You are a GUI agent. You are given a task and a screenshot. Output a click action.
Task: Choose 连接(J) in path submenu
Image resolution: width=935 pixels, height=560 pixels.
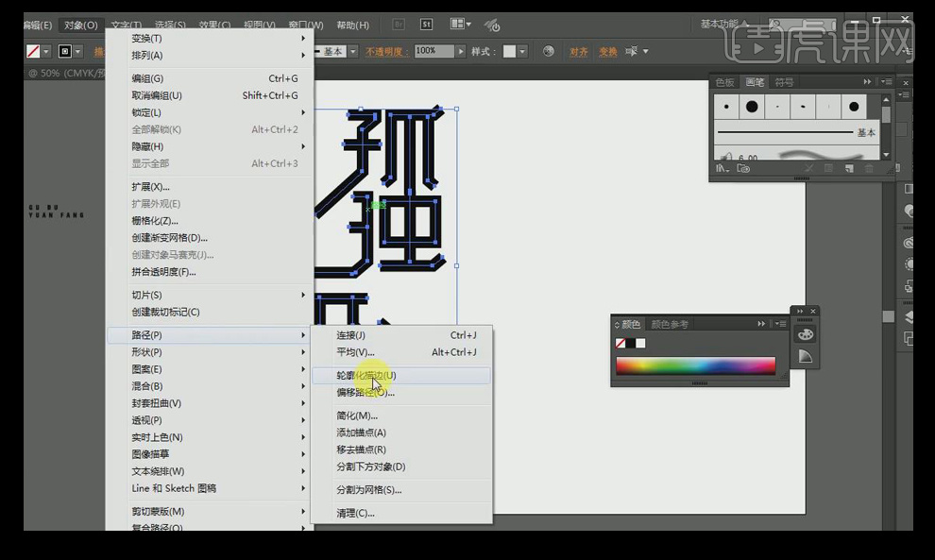coord(401,335)
